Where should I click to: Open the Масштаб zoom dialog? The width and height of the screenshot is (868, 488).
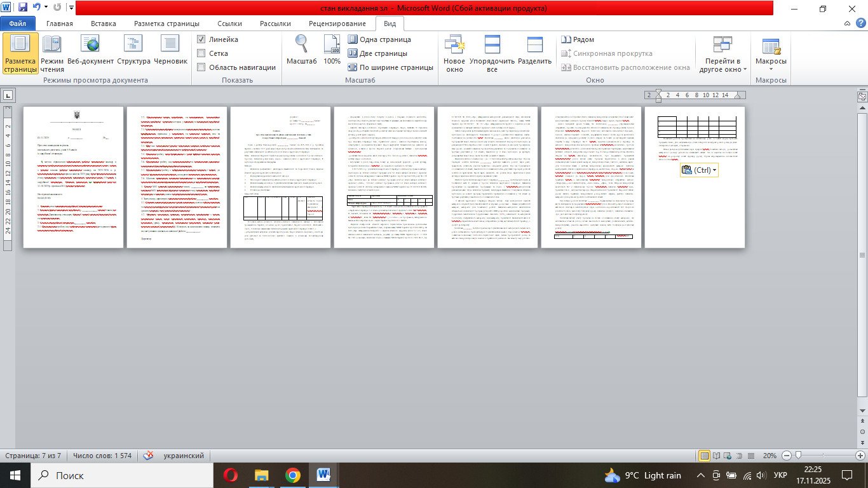[301, 52]
